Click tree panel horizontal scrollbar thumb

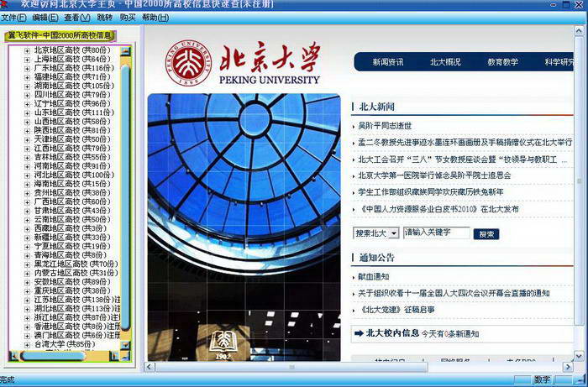[x=53, y=356]
